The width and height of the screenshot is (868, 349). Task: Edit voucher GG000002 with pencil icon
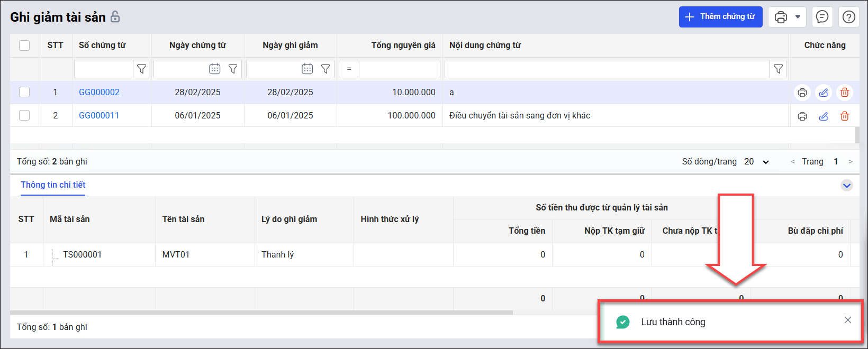point(824,93)
